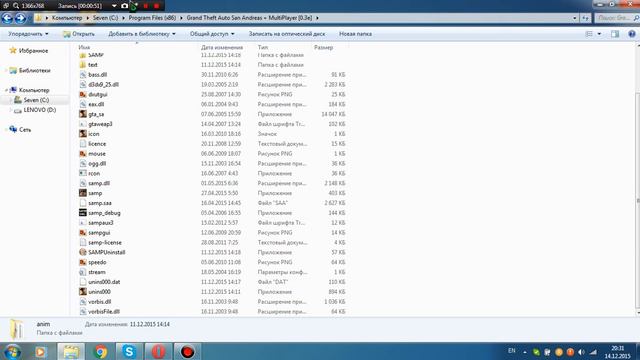The height and width of the screenshot is (360, 640).
Task: Open Skype from the taskbar
Action: click(x=129, y=351)
